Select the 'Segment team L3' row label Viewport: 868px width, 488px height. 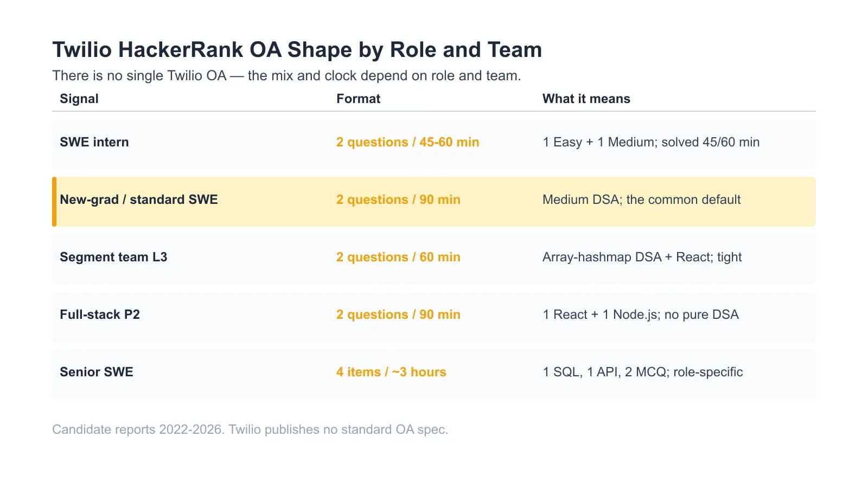(113, 257)
